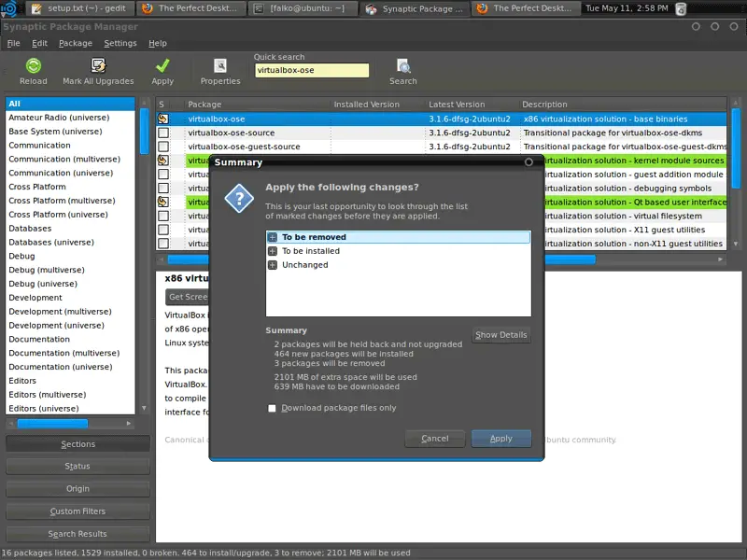Toggle the virtualbox-ose-source package checkbox

[163, 133]
